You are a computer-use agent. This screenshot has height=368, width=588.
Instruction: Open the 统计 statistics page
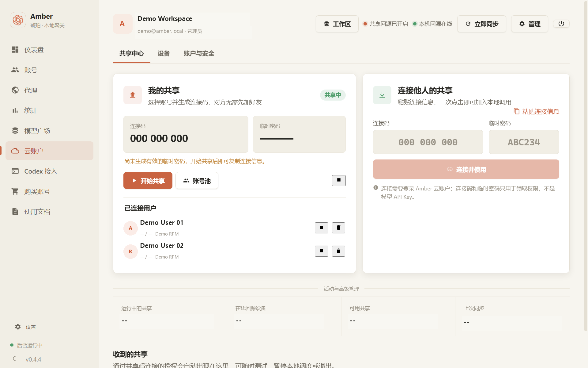pos(49,110)
